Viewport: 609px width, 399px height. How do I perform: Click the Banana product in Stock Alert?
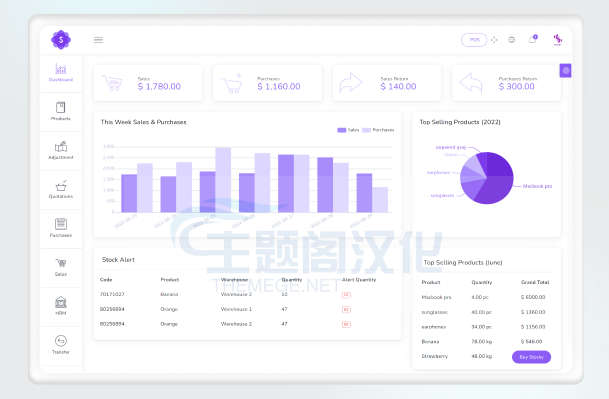point(169,294)
